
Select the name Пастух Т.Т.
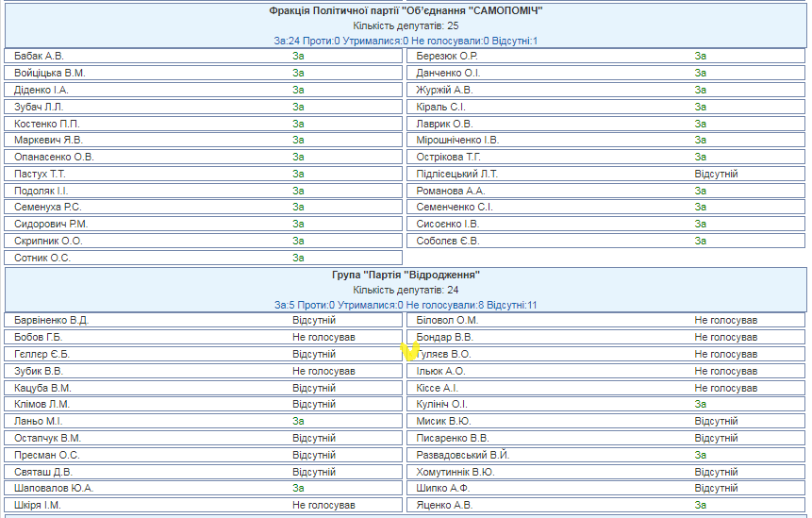coord(40,174)
